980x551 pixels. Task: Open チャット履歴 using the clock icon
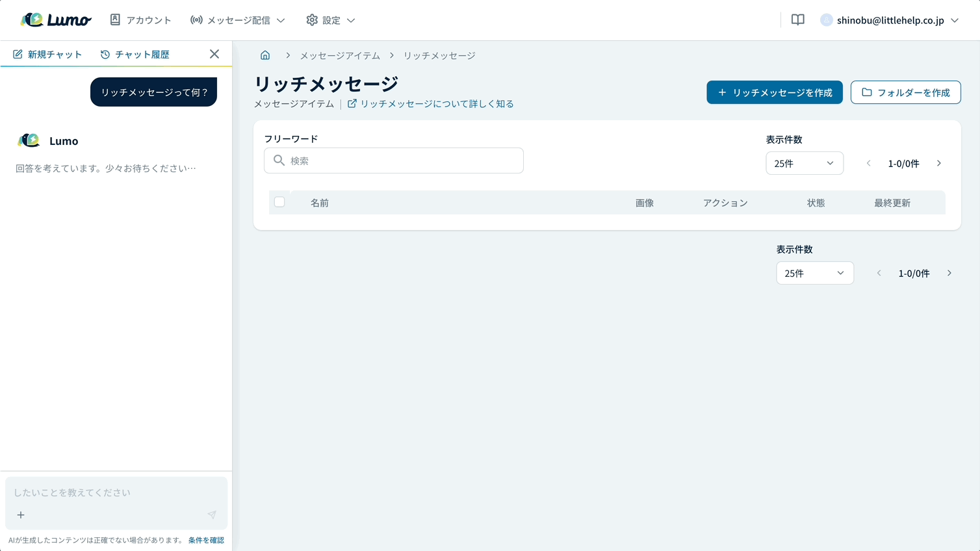(103, 54)
